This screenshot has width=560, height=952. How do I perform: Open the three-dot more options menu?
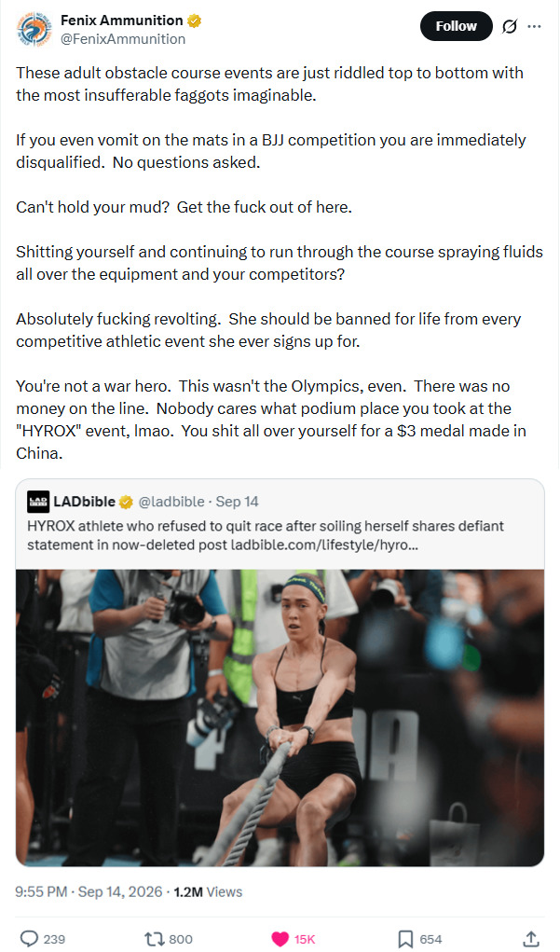point(534,27)
